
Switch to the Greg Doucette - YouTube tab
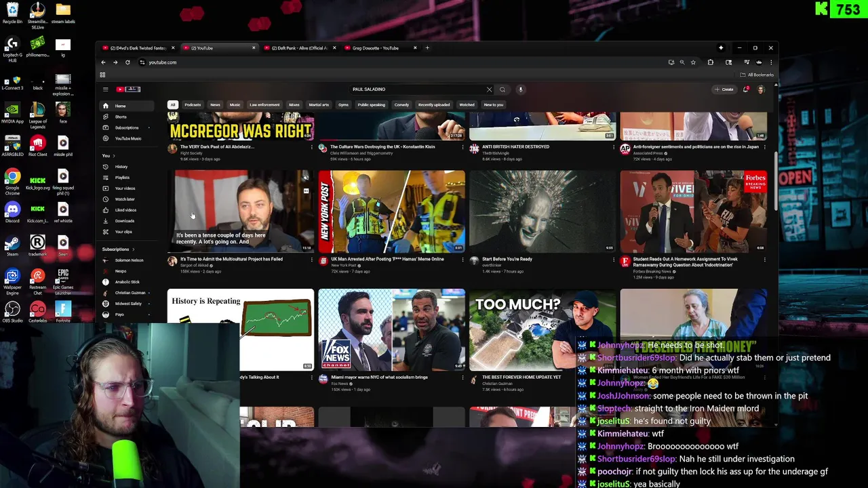coord(380,48)
